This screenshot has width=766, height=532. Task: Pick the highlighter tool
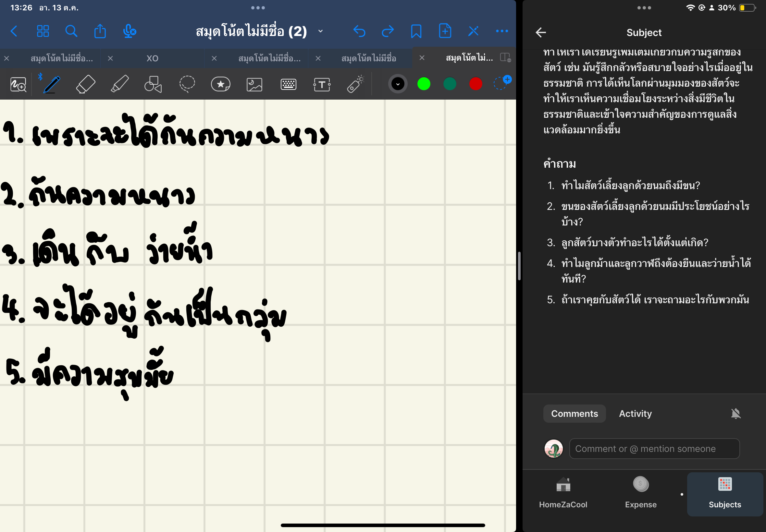119,84
